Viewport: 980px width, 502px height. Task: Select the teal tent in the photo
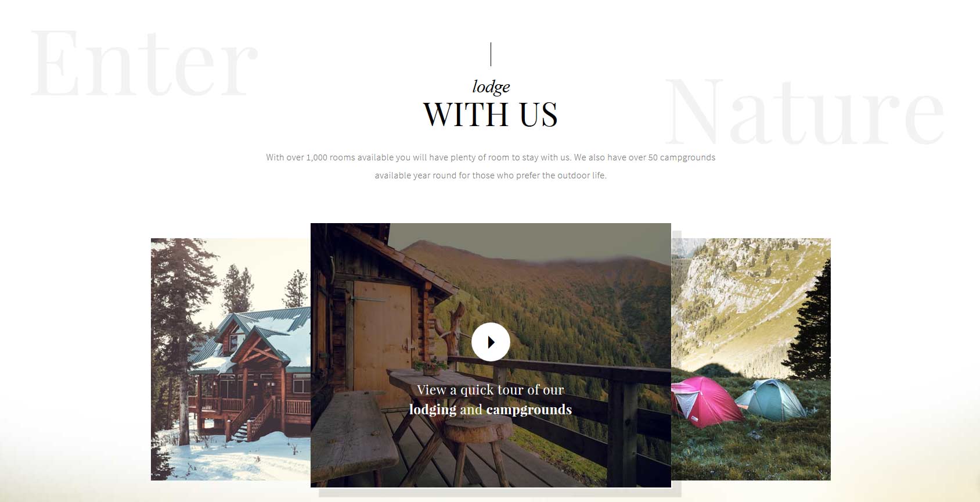(x=771, y=399)
